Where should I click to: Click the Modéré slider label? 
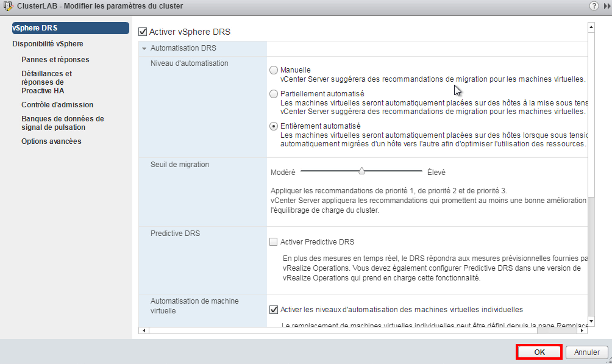pyautogui.click(x=283, y=172)
